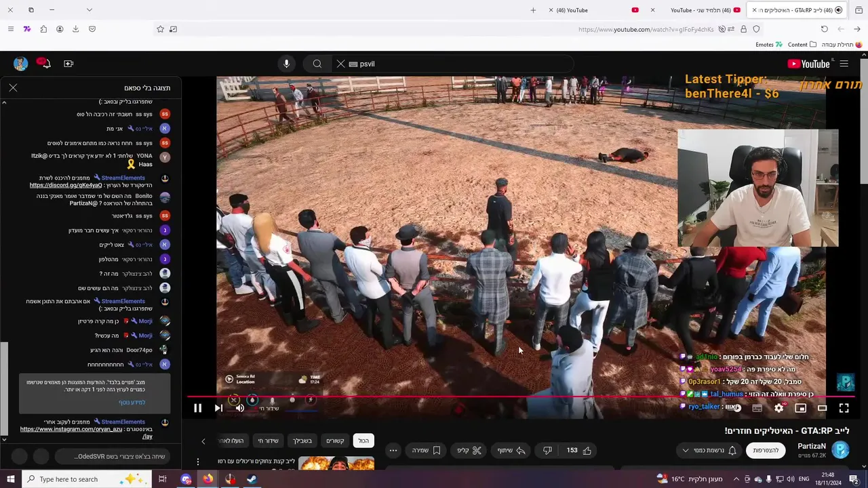The width and height of the screenshot is (868, 488).
Task: Open options menu for suggested video
Action: [x=198, y=462]
